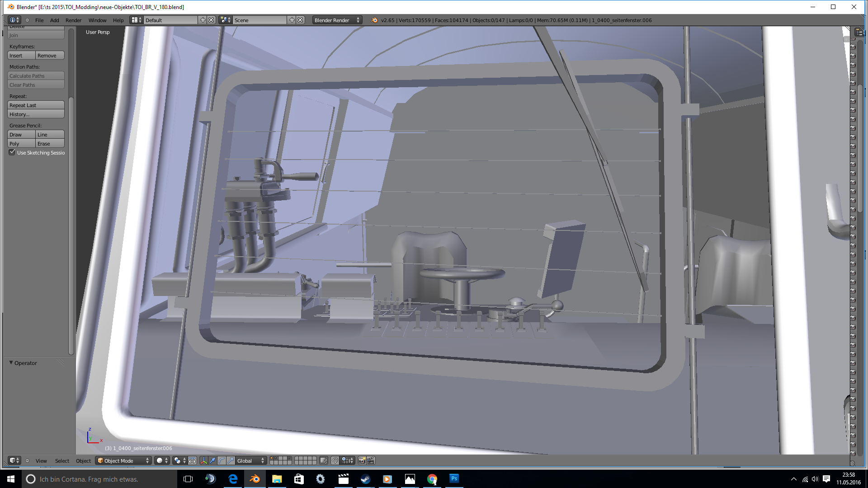Open the Select menu in viewport header
868x488 pixels.
click(x=62, y=460)
